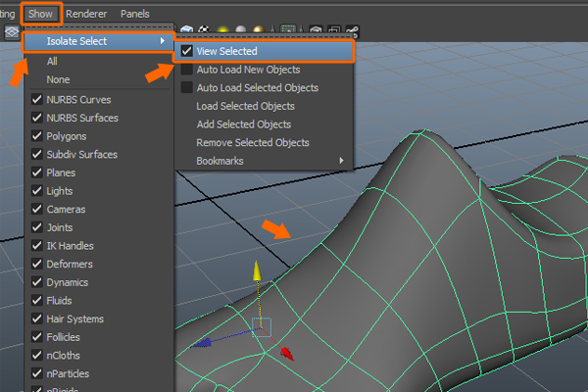Open the Show menu
Image resolution: width=588 pixels, height=392 pixels.
point(41,14)
